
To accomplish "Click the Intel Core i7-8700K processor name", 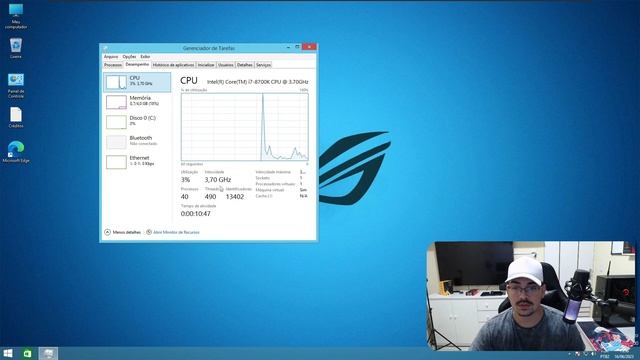I will pos(258,82).
